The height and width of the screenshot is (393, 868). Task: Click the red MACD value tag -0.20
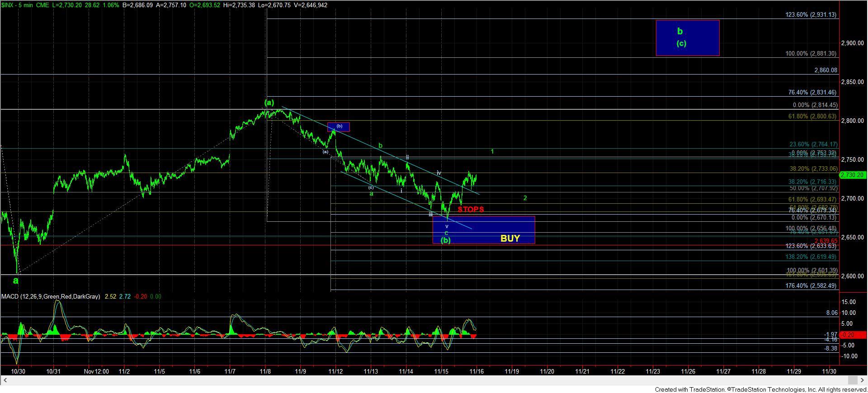(x=853, y=335)
